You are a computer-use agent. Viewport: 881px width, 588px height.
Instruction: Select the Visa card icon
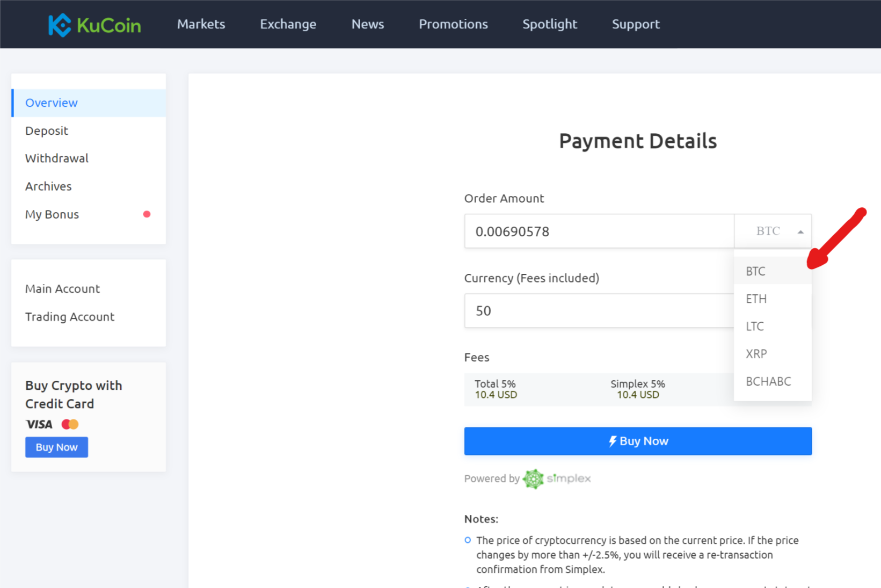38,424
